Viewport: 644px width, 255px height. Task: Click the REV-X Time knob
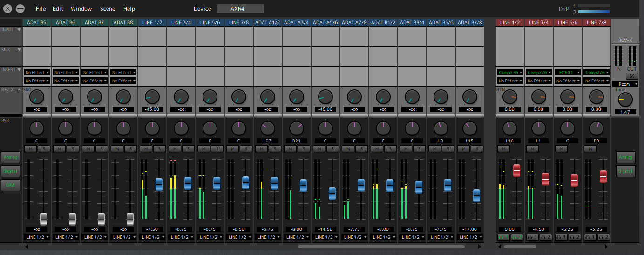625,100
